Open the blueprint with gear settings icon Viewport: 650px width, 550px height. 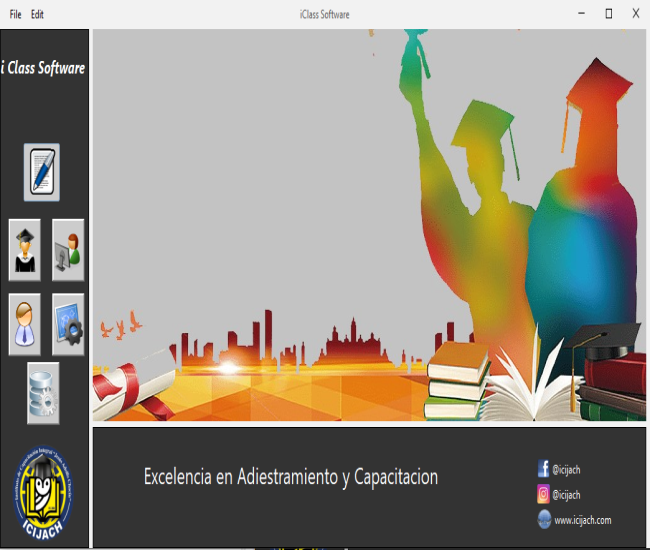[68, 324]
